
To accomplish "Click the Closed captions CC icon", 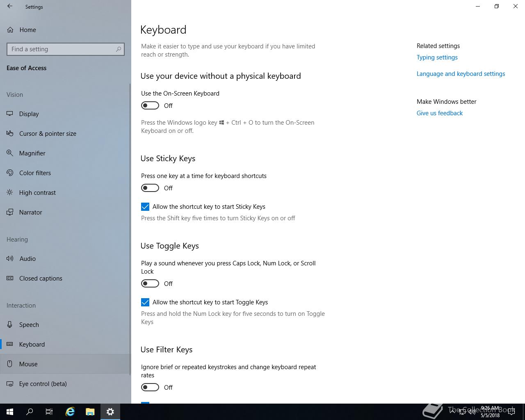I will tap(10, 278).
